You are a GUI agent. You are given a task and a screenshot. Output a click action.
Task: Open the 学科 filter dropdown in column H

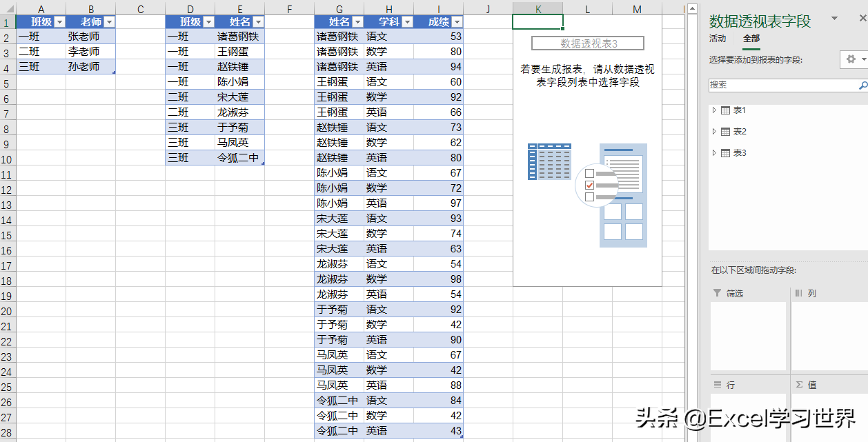[407, 22]
